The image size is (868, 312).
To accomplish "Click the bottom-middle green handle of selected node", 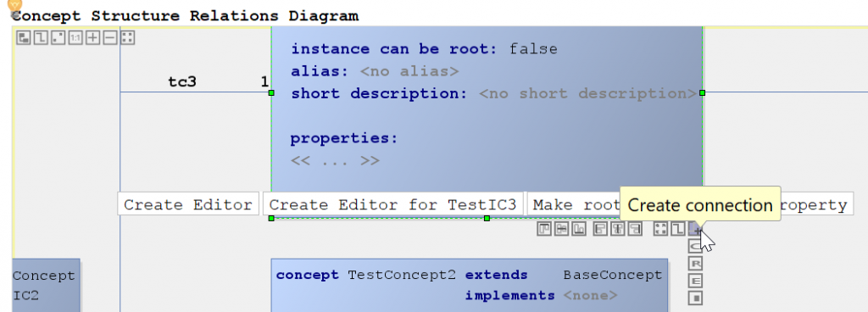I will [487, 219].
